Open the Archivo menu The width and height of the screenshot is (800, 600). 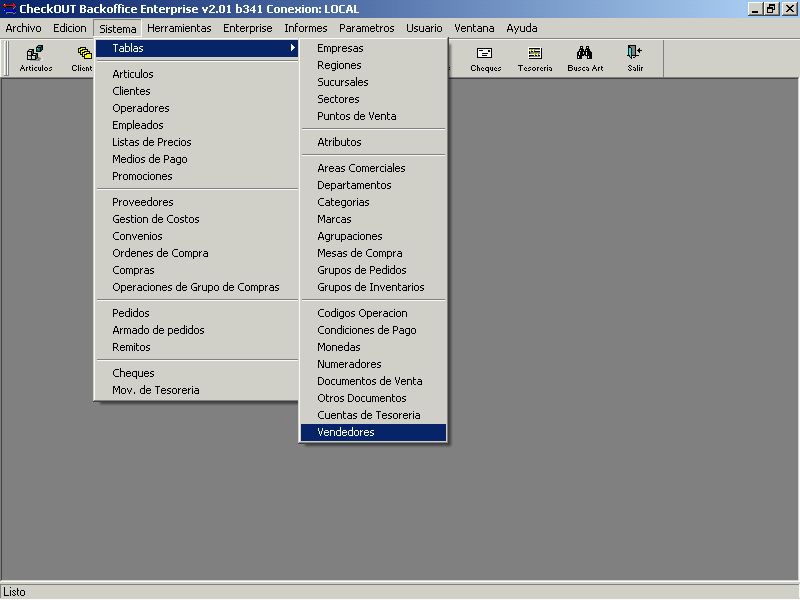[23, 28]
